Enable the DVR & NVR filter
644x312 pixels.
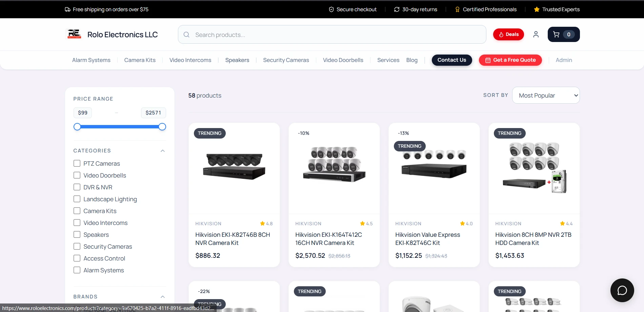tap(77, 187)
